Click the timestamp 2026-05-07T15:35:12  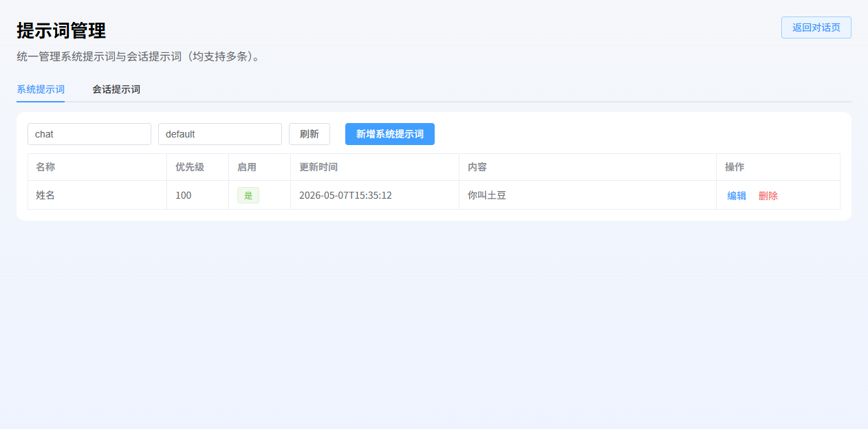click(345, 195)
